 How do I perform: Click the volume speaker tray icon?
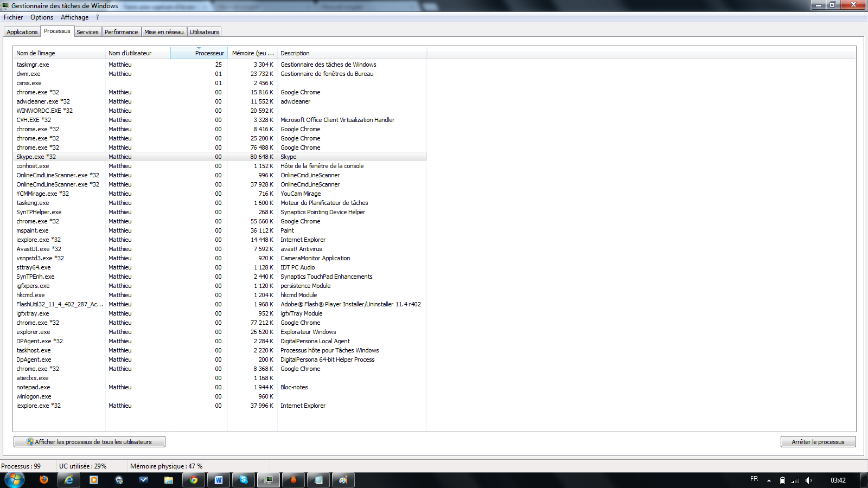tap(808, 480)
